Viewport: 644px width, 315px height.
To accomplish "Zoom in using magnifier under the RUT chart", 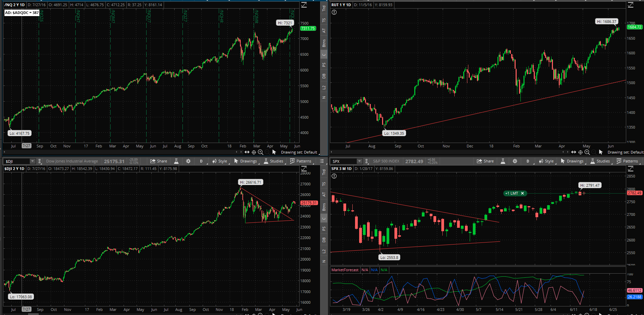I will pos(587,152).
